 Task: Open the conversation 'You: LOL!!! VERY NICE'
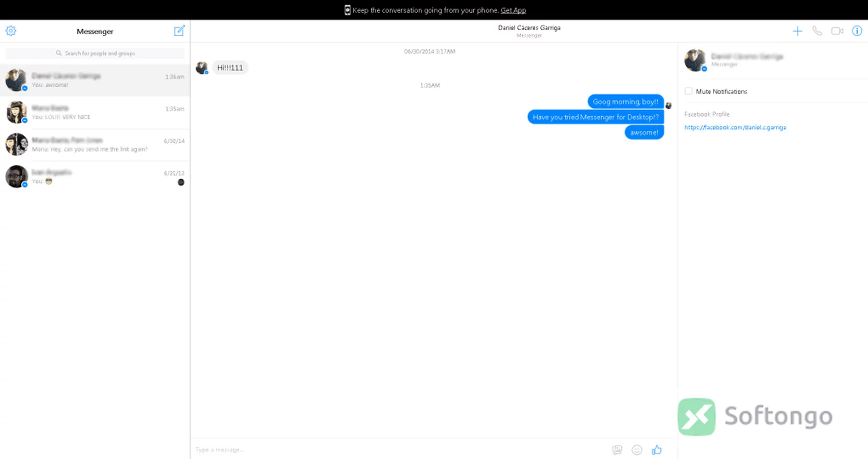(95, 112)
